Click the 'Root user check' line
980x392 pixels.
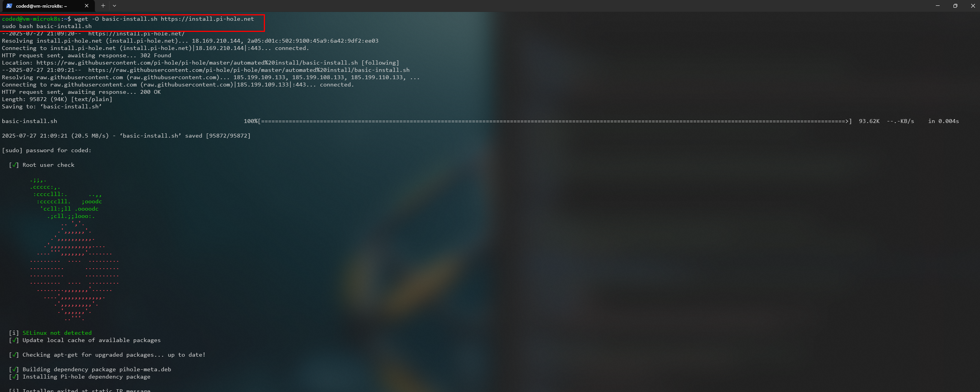(41, 165)
